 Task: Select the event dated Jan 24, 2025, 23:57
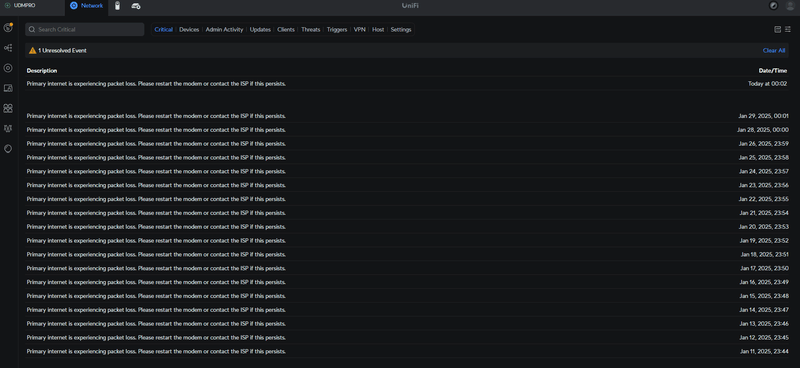(x=407, y=171)
